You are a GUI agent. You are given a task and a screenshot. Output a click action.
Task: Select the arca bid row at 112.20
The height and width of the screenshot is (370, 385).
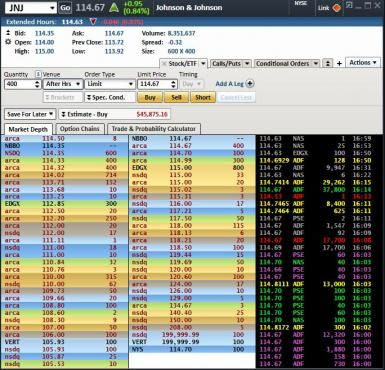tap(65, 218)
